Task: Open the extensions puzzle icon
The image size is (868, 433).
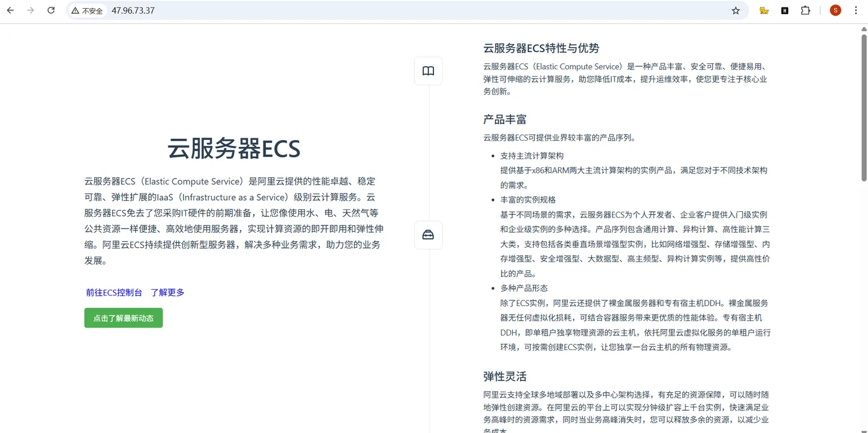Action: 805,11
